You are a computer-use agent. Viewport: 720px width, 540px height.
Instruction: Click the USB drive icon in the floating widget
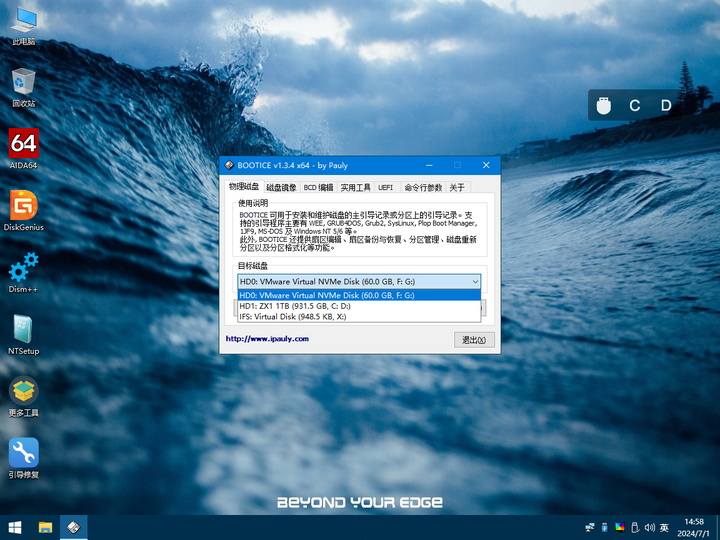[x=603, y=105]
